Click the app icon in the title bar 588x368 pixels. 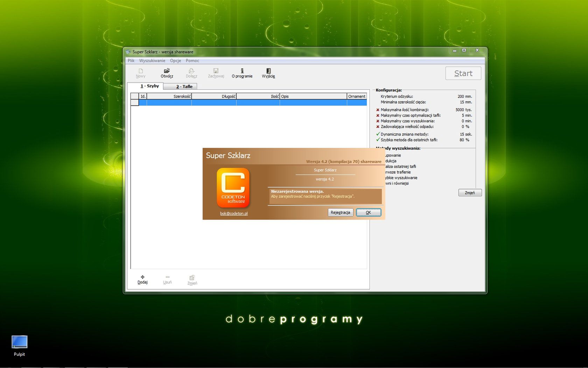point(128,52)
